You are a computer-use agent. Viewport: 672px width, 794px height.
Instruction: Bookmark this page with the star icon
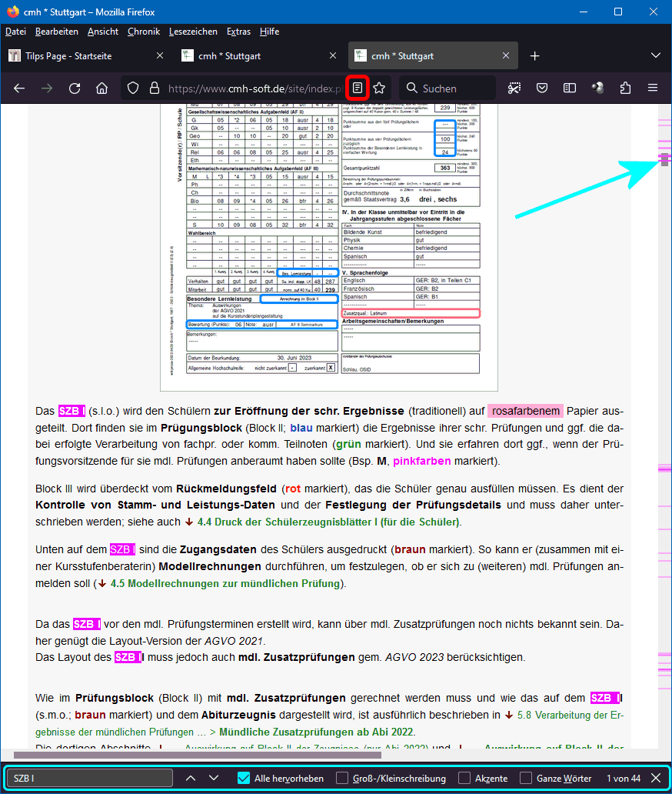[379, 88]
